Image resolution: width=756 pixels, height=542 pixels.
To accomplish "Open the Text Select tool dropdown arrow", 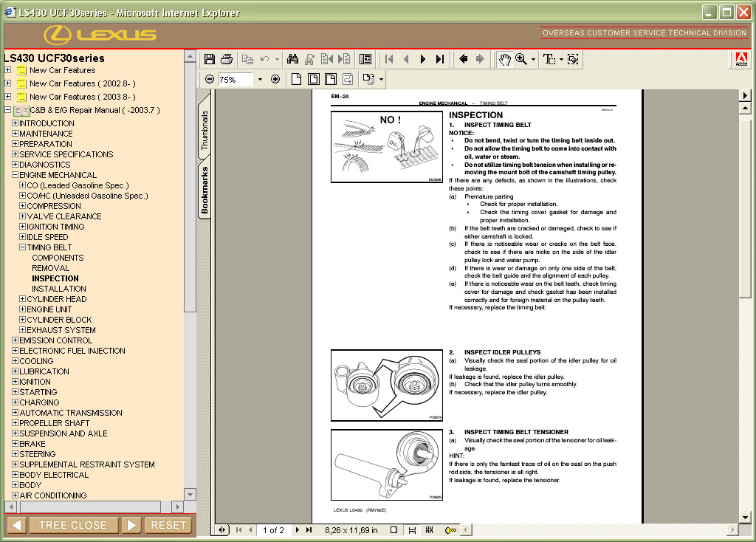I will tap(561, 59).
